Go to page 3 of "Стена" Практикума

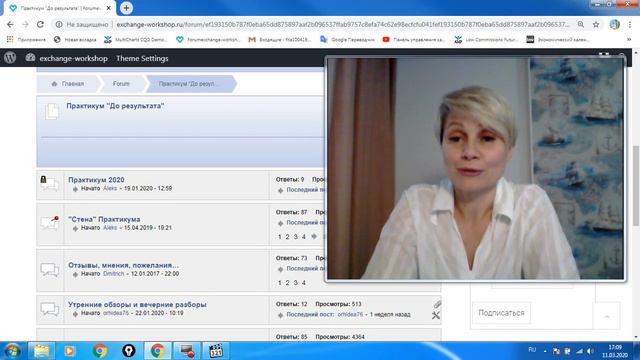(296, 237)
